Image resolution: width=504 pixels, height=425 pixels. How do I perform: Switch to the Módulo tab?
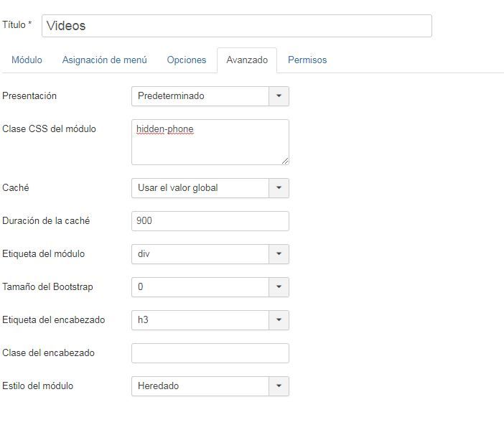[x=27, y=60]
